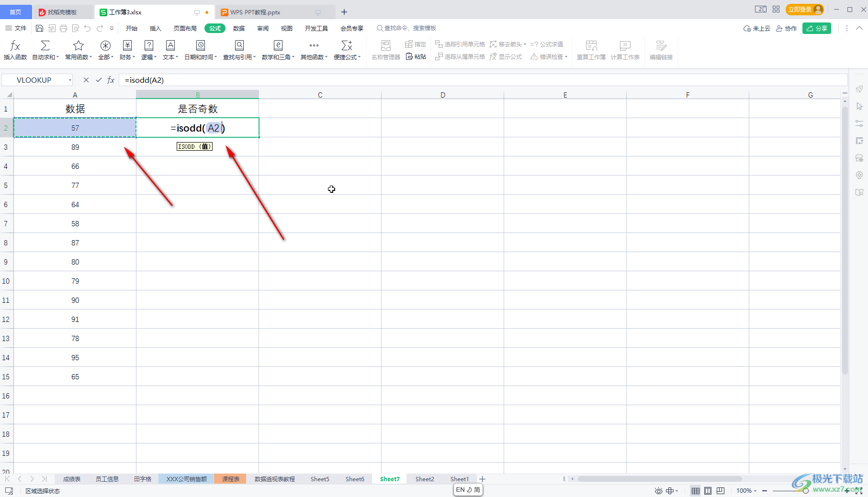Switch to the Page Layout (页面布局) tab
This screenshot has height=497, width=868.
(x=185, y=28)
